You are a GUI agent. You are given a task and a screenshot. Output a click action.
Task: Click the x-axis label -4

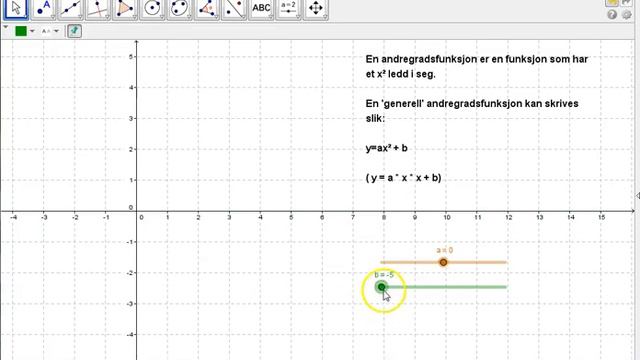(13, 218)
